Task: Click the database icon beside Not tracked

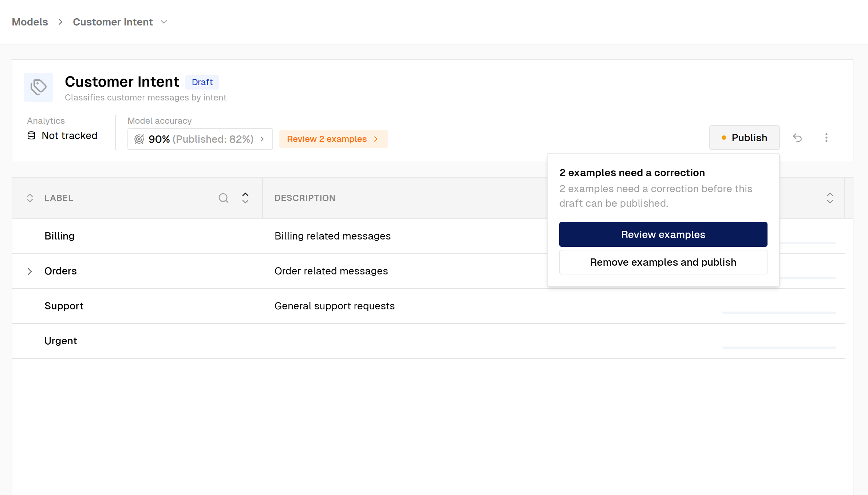Action: click(31, 135)
